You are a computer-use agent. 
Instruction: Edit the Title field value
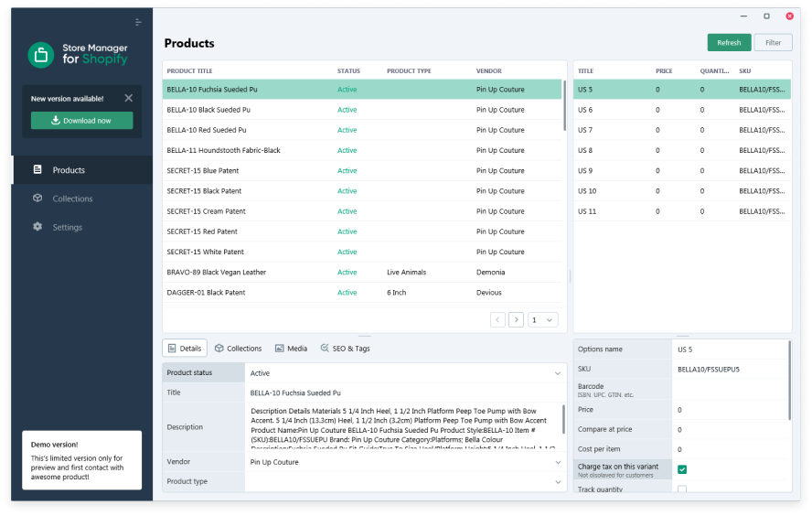point(405,392)
